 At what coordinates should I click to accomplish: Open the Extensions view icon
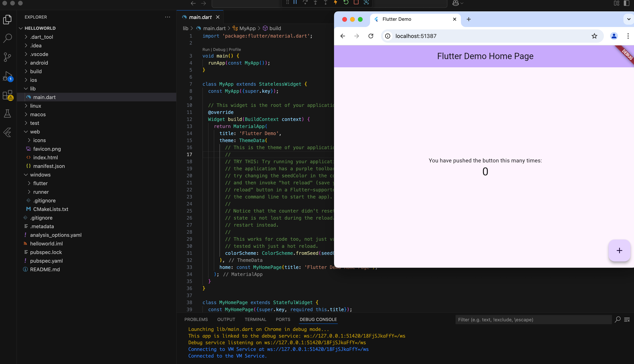tap(7, 95)
